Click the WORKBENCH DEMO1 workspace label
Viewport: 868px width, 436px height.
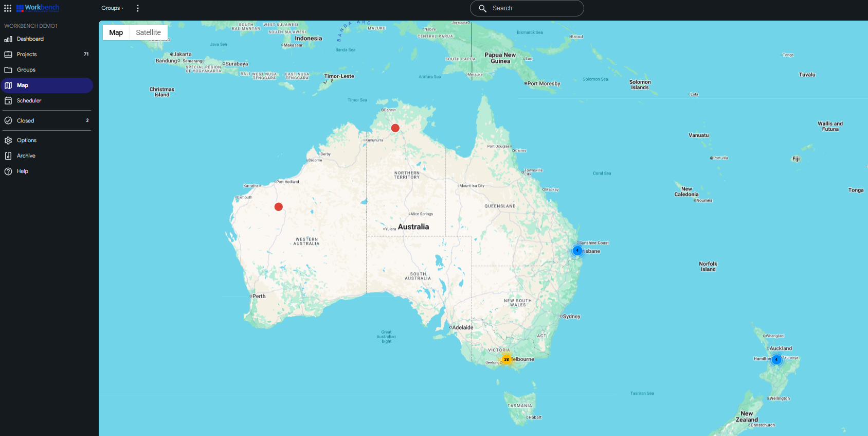coord(31,26)
